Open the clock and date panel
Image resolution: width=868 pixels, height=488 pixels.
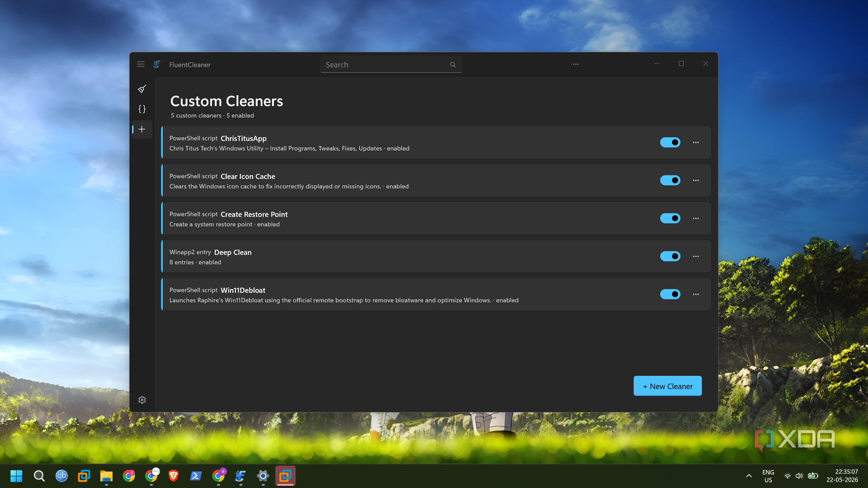(x=842, y=476)
